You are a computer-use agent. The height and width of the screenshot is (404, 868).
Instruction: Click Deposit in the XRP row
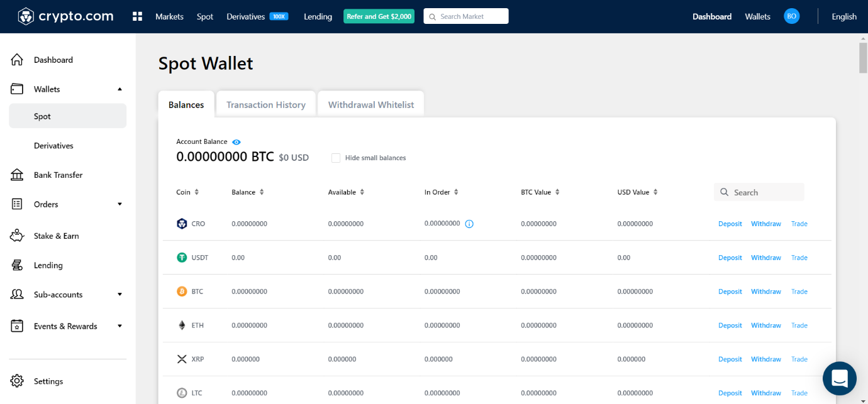730,359
